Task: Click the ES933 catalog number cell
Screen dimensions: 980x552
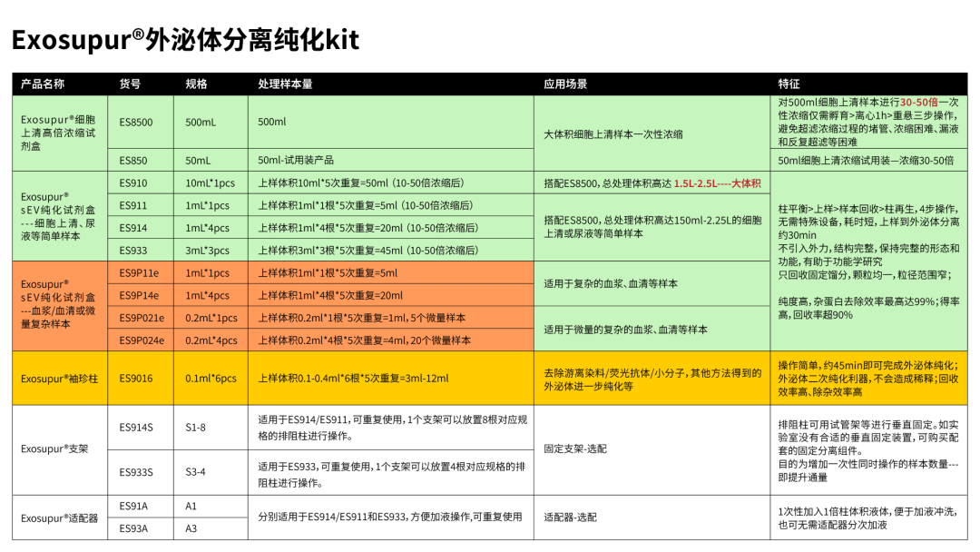Action: coord(132,251)
